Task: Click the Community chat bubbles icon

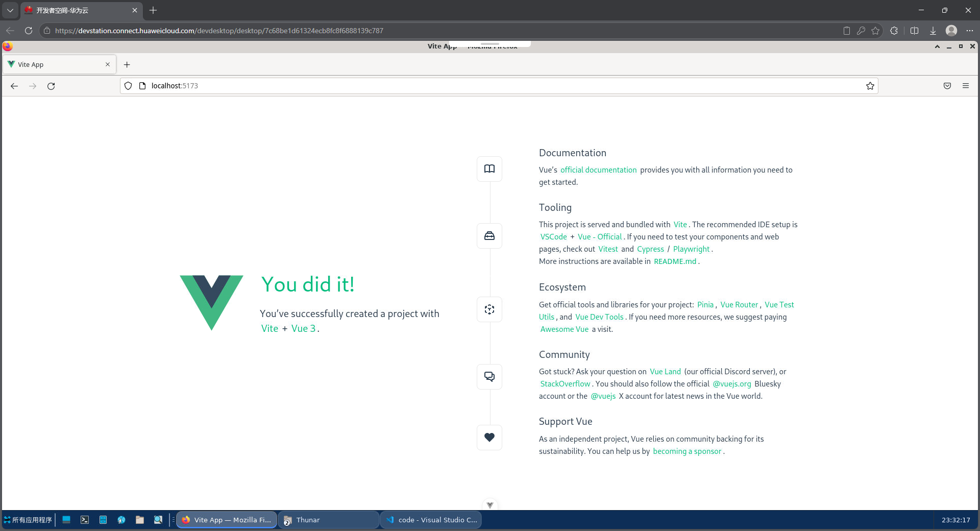Action: 489,377
